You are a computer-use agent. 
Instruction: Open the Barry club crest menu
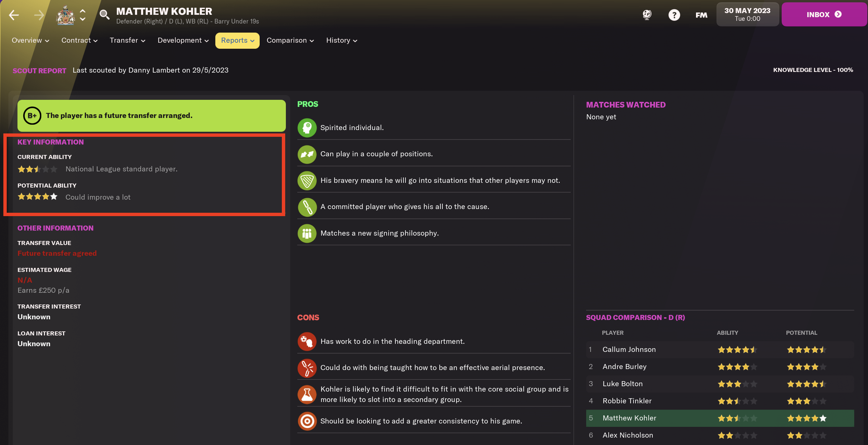click(66, 15)
